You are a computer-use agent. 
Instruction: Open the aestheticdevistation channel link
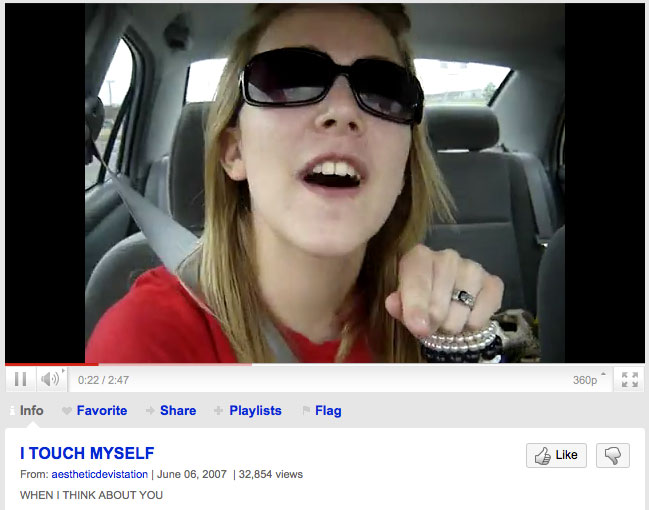point(99,474)
